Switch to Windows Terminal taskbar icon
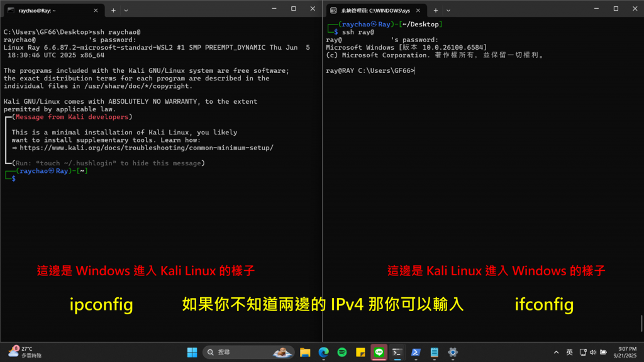 pyautogui.click(x=397, y=352)
